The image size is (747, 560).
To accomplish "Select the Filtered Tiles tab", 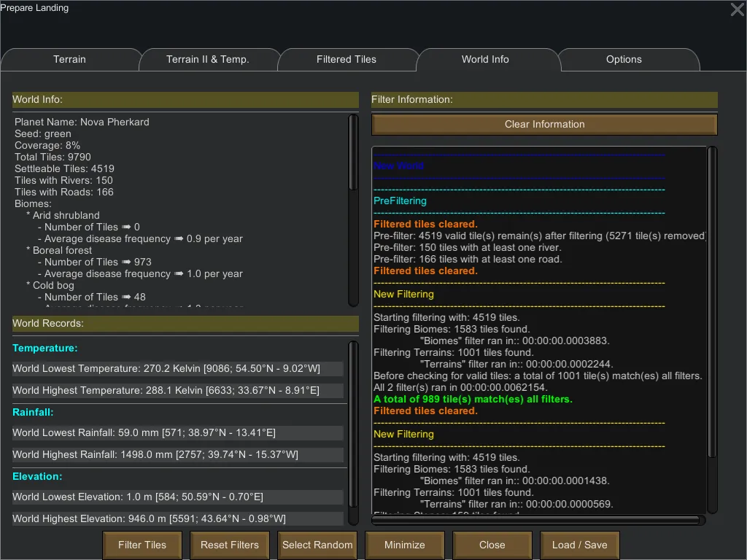I will (347, 60).
